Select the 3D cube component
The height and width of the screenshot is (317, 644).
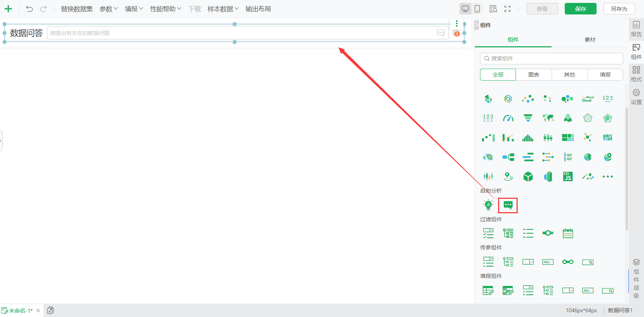pos(528,177)
